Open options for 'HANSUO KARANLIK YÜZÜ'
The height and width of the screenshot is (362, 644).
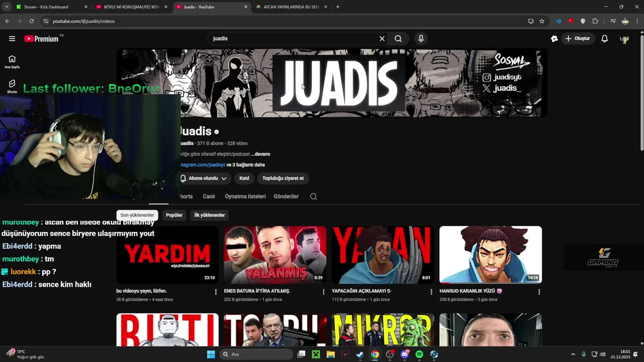(x=539, y=292)
